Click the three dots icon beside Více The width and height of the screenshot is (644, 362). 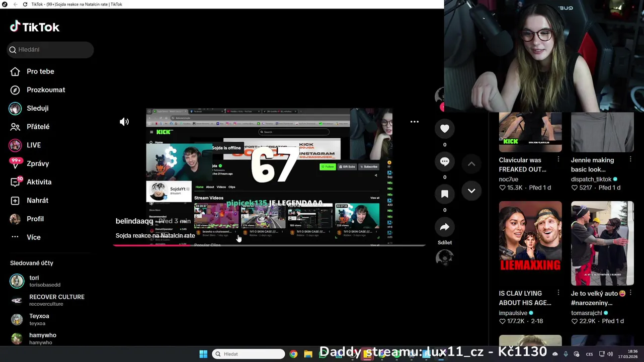[x=15, y=237]
